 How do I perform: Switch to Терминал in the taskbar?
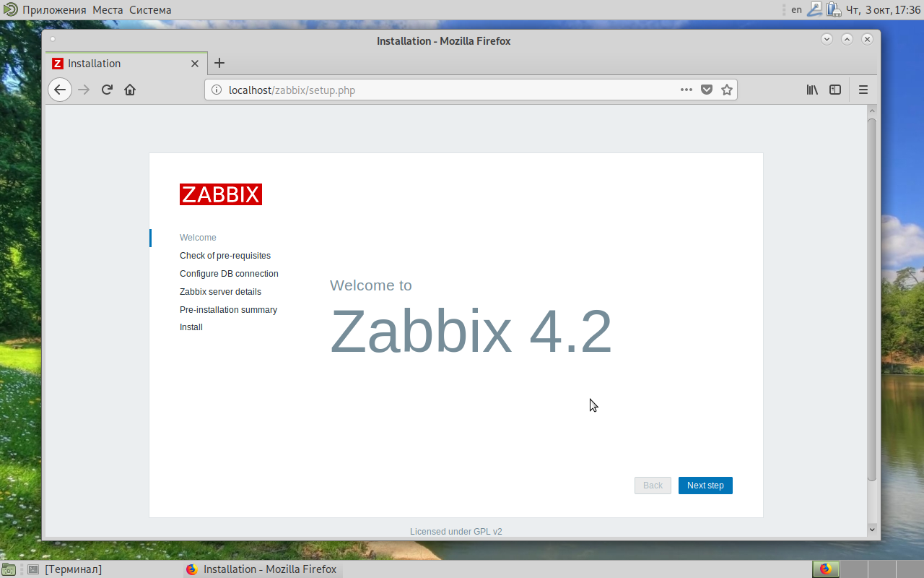pyautogui.click(x=65, y=569)
